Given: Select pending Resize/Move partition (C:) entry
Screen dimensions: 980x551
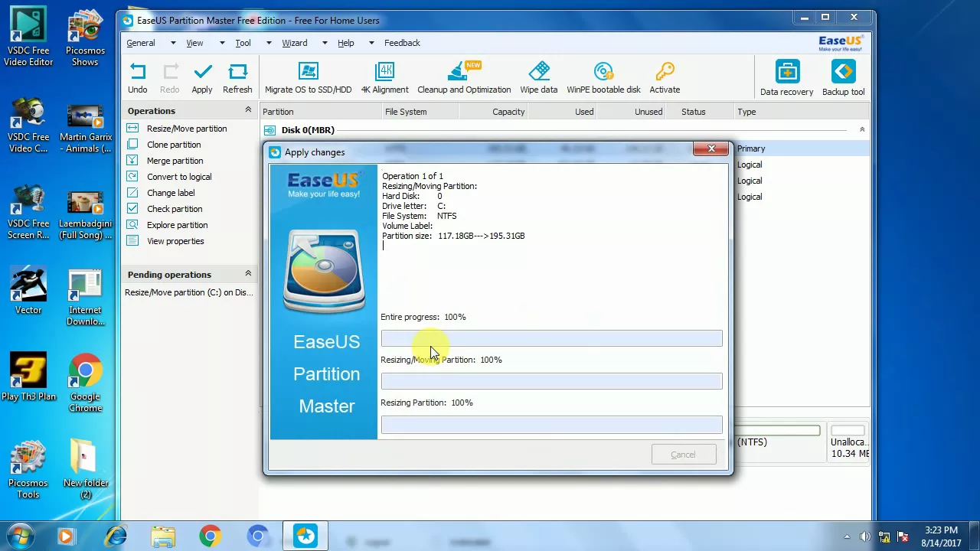Looking at the screenshot, I should coord(189,292).
